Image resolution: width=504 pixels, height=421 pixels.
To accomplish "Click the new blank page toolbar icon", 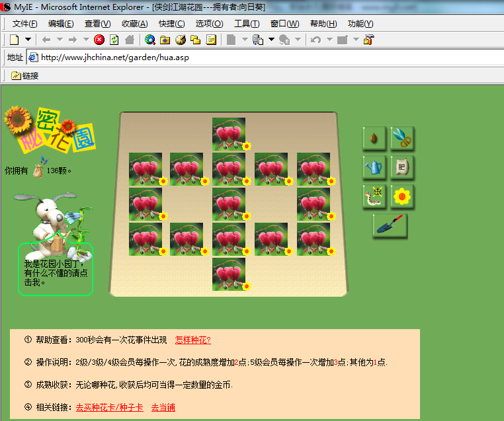I will pos(14,40).
